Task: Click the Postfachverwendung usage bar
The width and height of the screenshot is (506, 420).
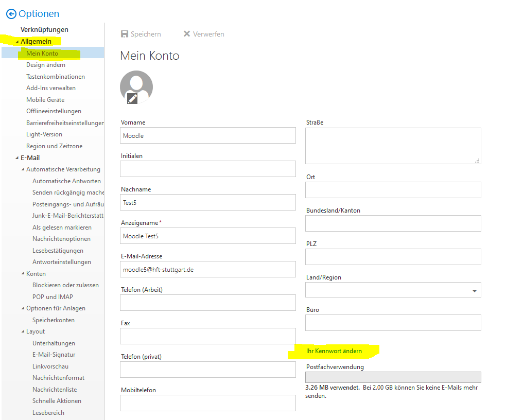Action: (393, 377)
